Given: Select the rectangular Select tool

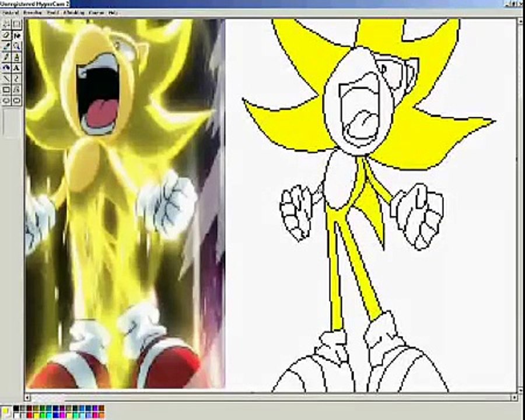Looking at the screenshot, I should (x=17, y=24).
